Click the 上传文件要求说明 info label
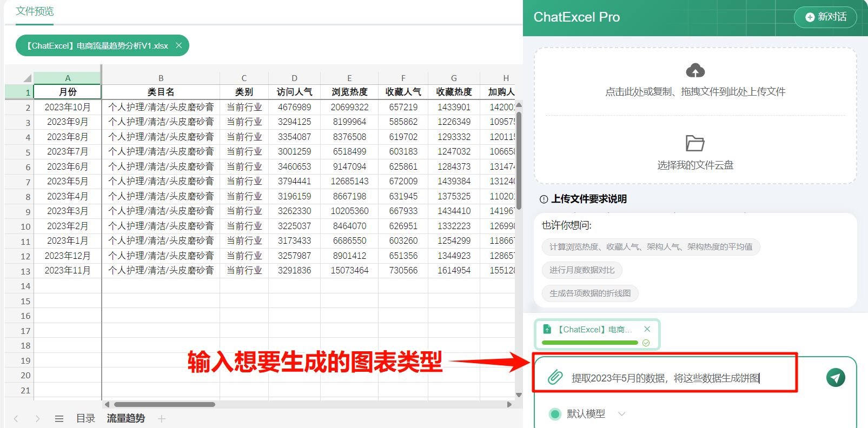868x428 pixels. (x=588, y=199)
